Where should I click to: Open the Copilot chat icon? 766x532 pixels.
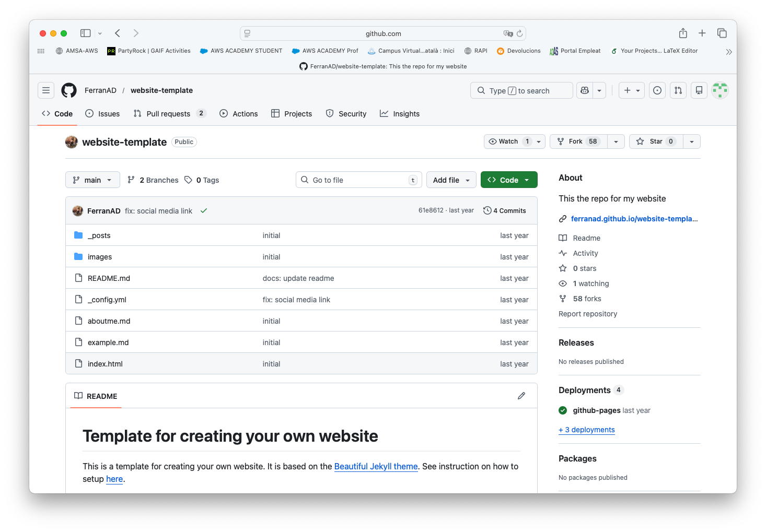[x=585, y=90]
